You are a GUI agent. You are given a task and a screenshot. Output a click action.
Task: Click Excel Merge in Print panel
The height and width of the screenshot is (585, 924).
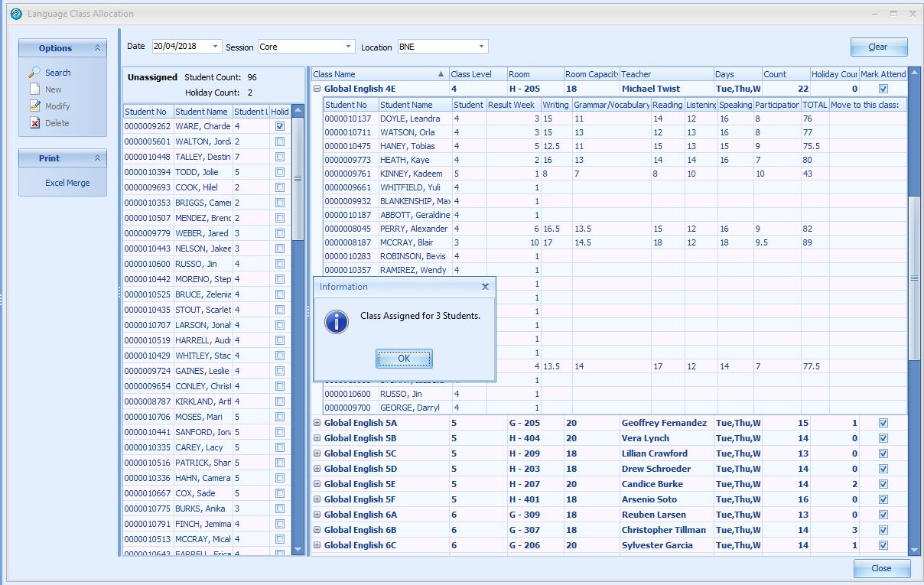click(67, 183)
